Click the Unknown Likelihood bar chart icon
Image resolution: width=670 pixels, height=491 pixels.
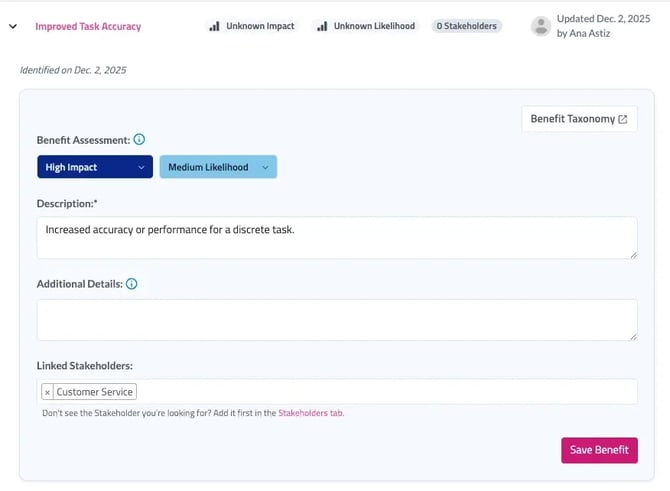click(322, 26)
